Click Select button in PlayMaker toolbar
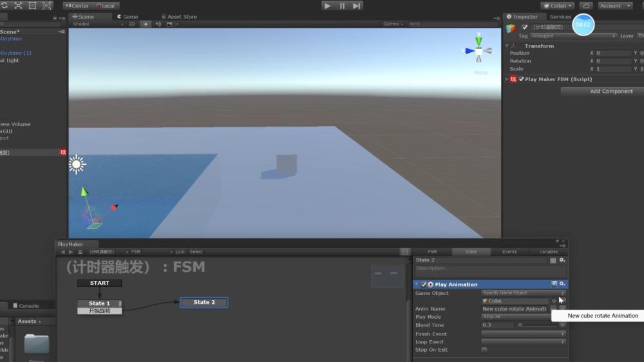The image size is (644, 362). (x=196, y=252)
